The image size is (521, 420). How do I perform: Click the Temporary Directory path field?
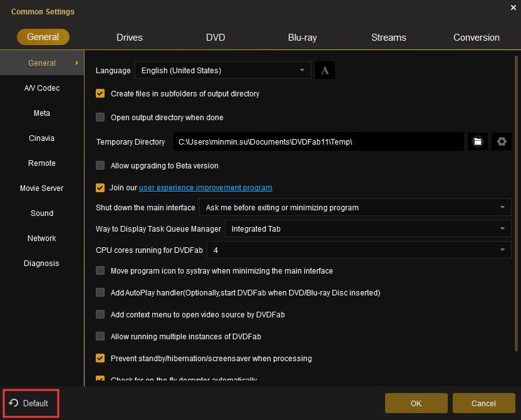(x=318, y=141)
